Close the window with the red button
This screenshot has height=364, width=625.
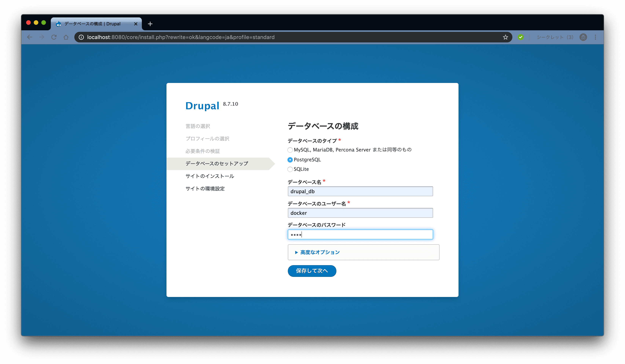(28, 23)
